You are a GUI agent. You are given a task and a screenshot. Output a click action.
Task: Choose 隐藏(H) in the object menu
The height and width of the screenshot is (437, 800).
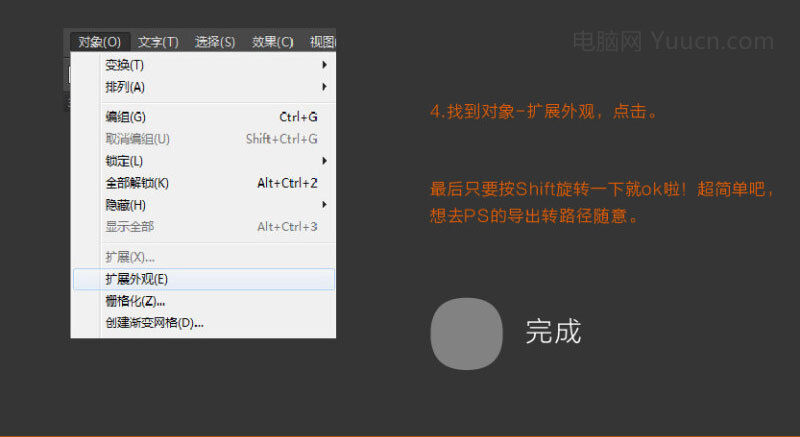click(125, 205)
